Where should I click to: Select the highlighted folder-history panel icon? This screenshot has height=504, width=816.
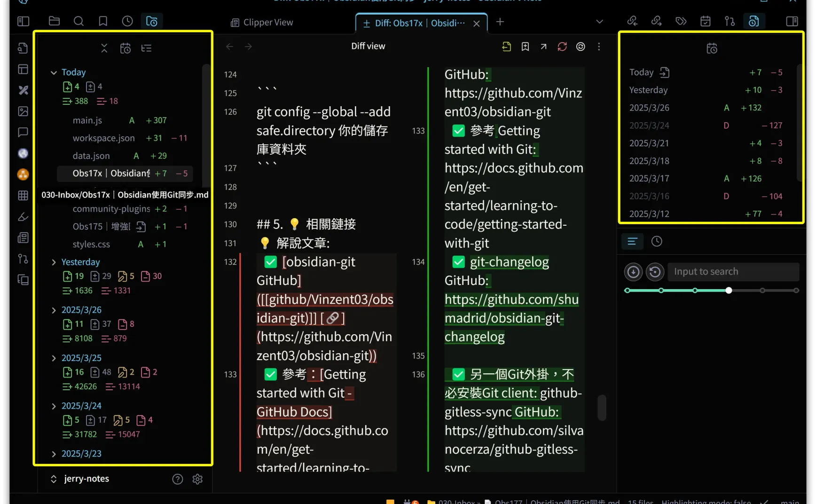152,21
